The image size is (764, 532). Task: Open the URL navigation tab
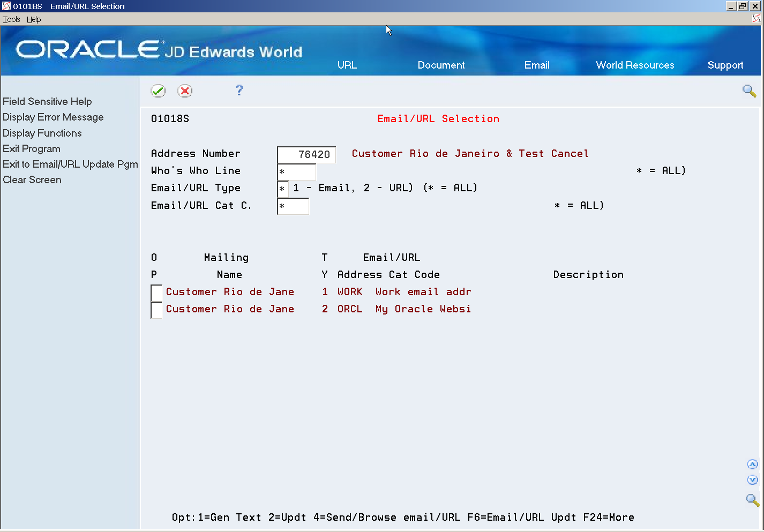pyautogui.click(x=347, y=65)
